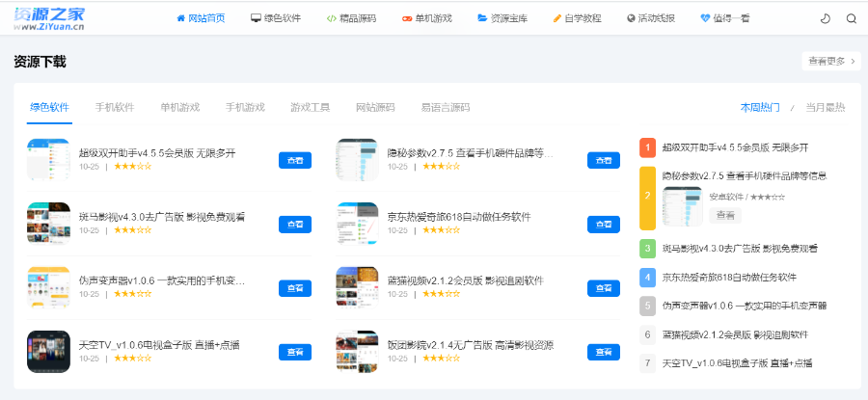Open rank 5 伪声变声器 in hot list
Viewport: 868px width, 400px height.
click(745, 306)
